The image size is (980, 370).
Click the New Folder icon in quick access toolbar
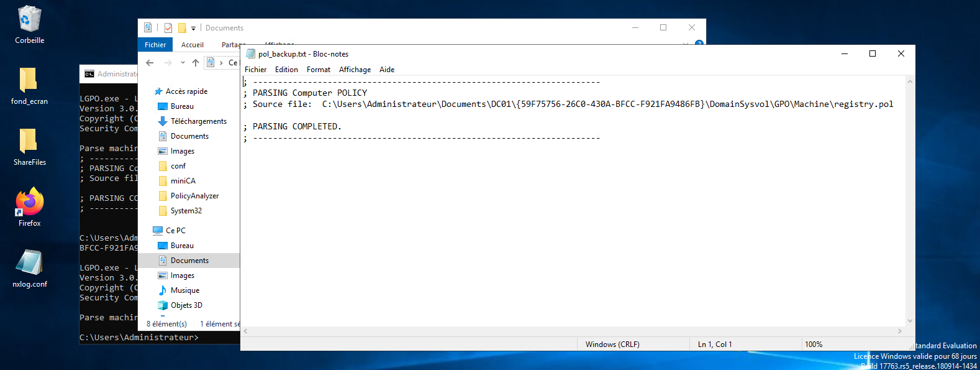(182, 28)
